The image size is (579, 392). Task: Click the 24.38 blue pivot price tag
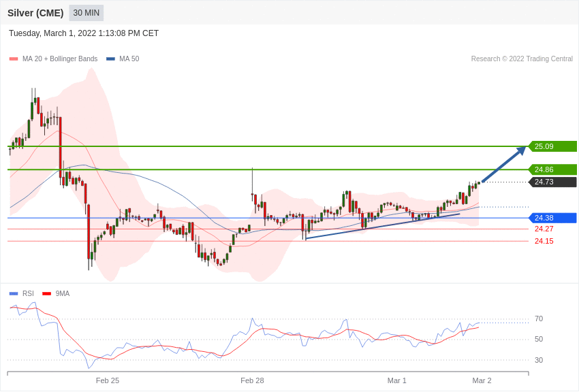(552, 218)
